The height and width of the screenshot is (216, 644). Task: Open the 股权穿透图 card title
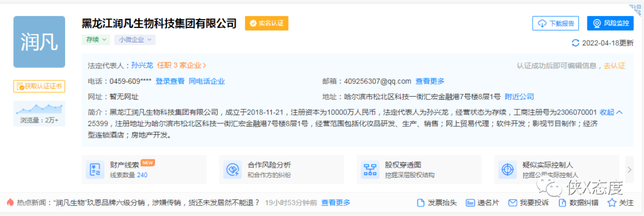(403, 165)
